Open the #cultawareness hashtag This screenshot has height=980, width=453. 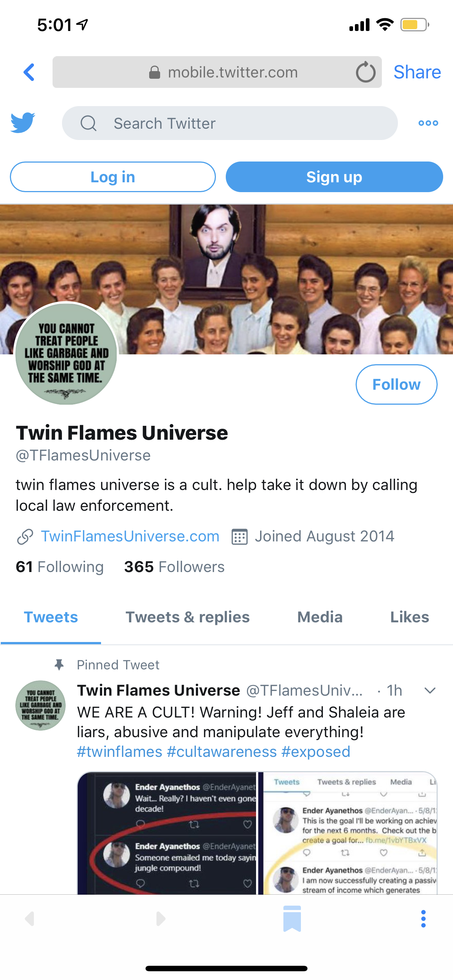coord(221,752)
